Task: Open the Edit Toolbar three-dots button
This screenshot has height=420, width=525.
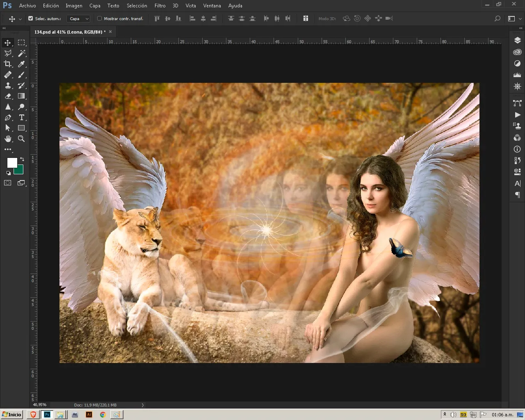Action: [x=8, y=149]
